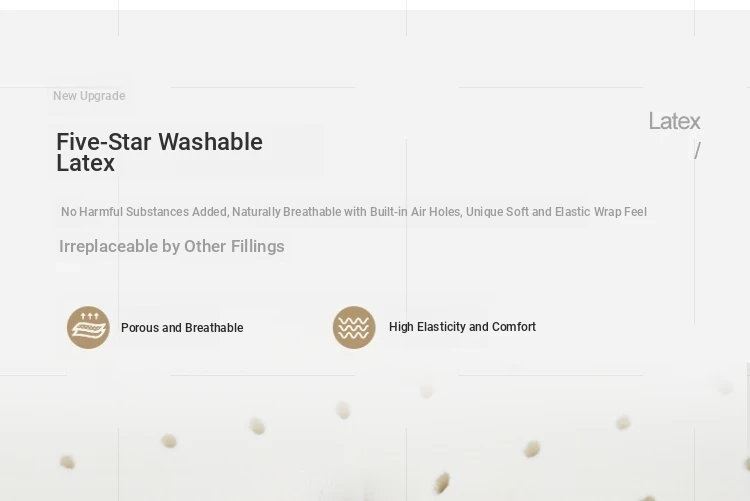Click the word 'Breathable' beside the foam icon
The height and width of the screenshot is (501, 750).
[214, 328]
